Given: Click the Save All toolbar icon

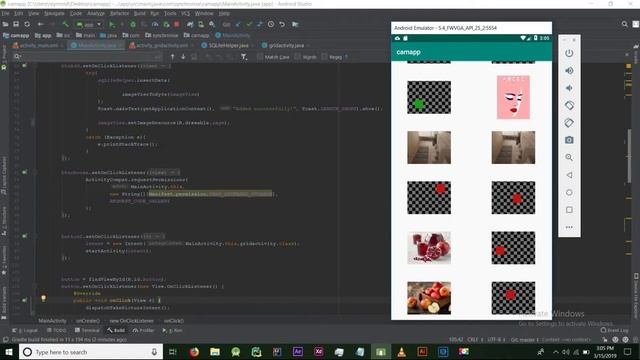Looking at the screenshot, I should click(x=16, y=24).
